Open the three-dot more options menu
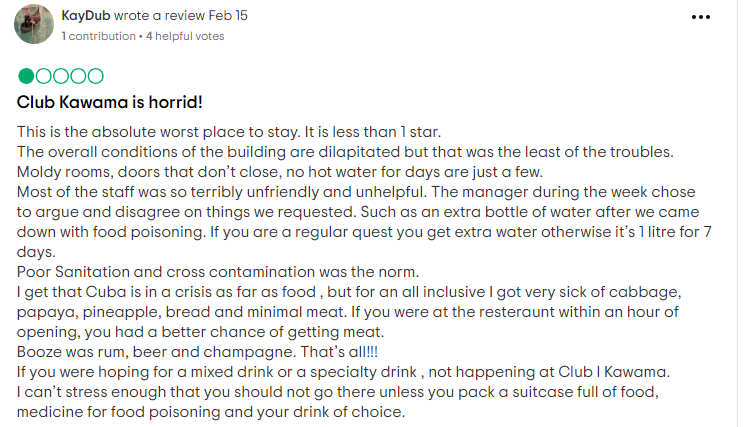750x427 pixels. pyautogui.click(x=700, y=19)
